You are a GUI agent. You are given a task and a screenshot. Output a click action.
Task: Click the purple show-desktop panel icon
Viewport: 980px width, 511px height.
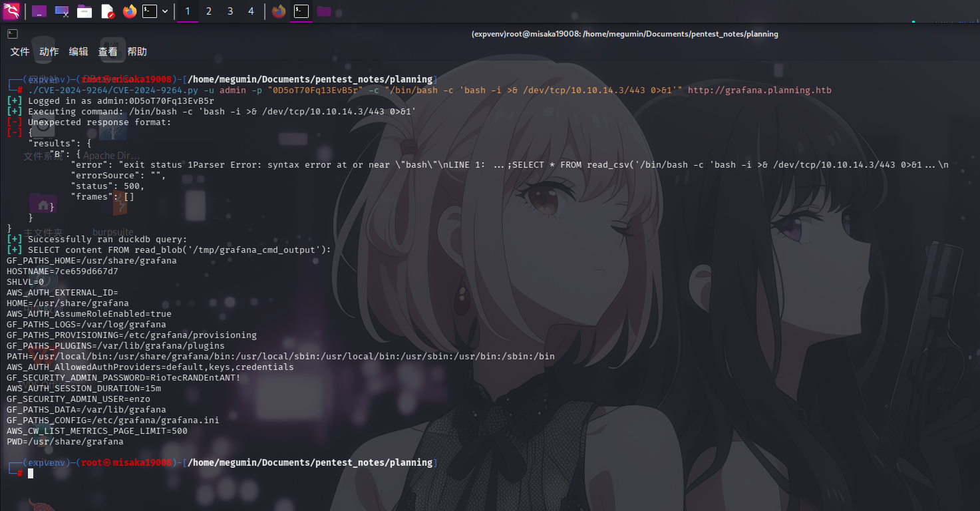point(39,11)
